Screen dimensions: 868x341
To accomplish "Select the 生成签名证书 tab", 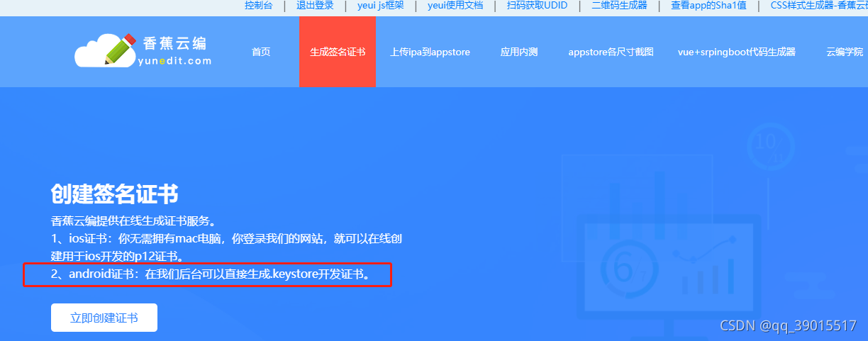I will pyautogui.click(x=338, y=52).
